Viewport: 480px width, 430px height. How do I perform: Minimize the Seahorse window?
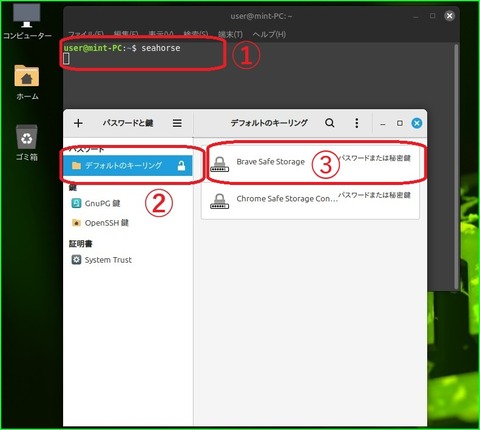[x=383, y=124]
